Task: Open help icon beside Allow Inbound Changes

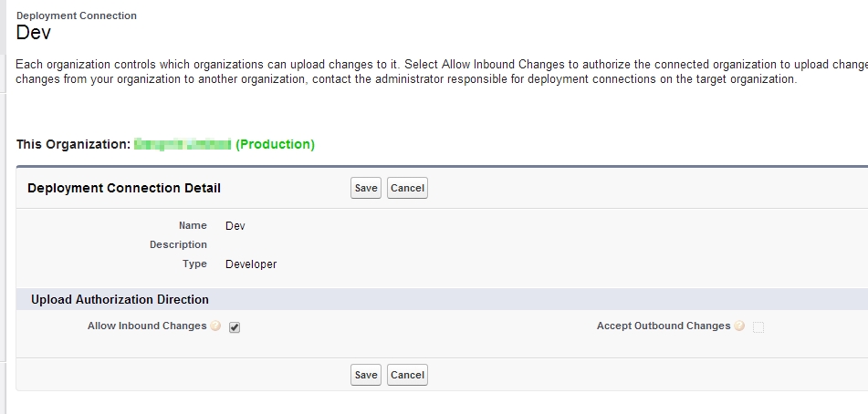Action: tap(215, 326)
